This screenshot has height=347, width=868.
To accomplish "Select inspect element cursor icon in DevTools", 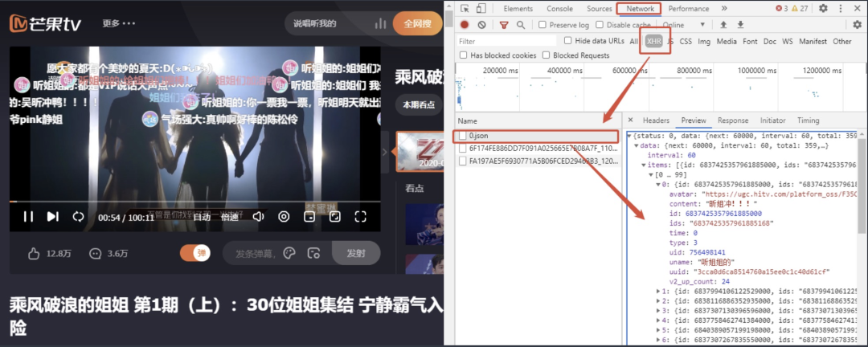I will click(465, 8).
